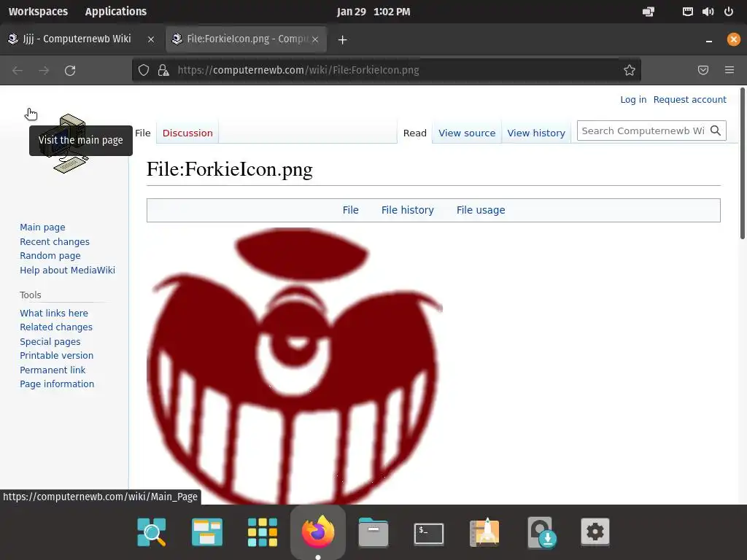Click the ForkieIcon image preview
Viewport: 747px width, 560px height.
pos(295,366)
